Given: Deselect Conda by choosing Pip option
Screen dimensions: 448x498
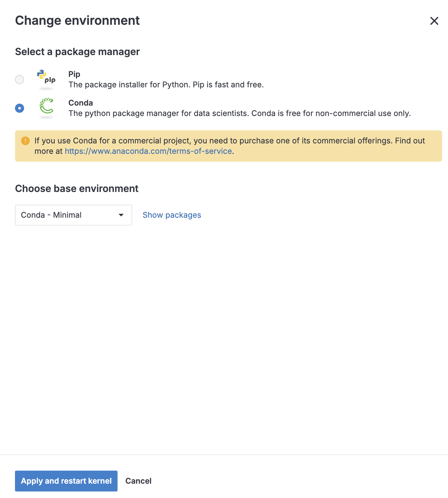Looking at the screenshot, I should click(x=20, y=79).
